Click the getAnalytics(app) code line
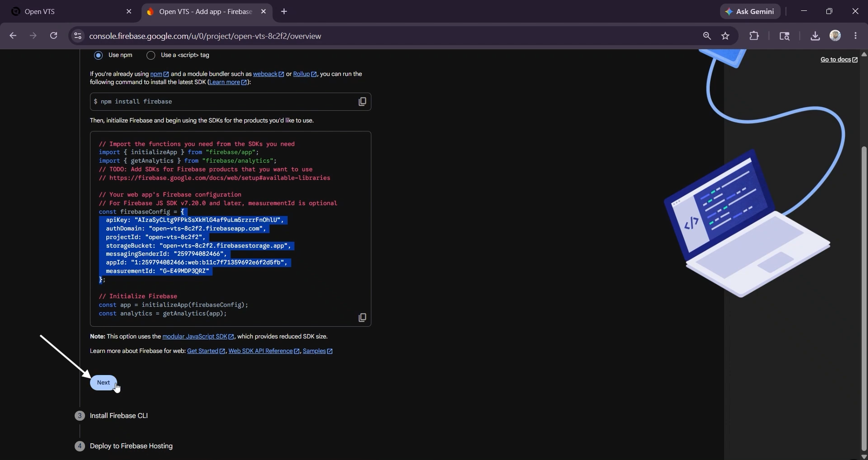The width and height of the screenshot is (868, 460). [163, 314]
